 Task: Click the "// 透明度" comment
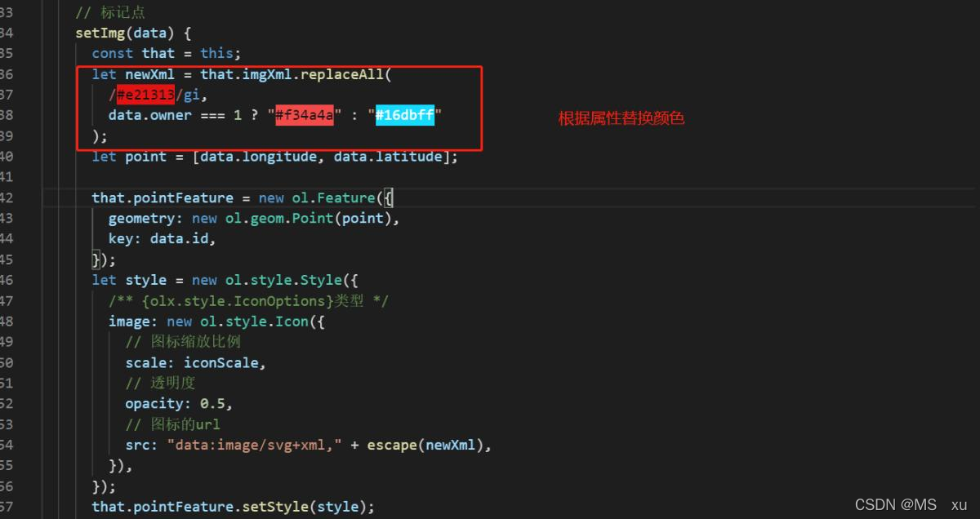161,384
